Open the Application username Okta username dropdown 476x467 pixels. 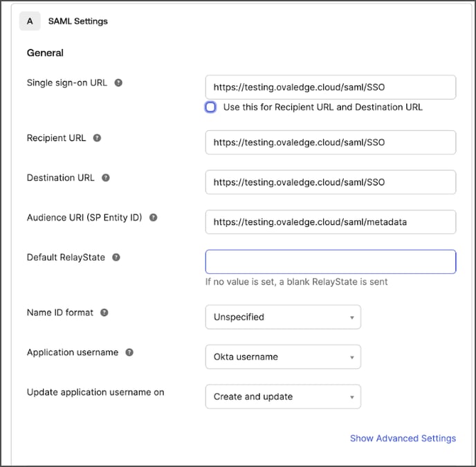coord(283,357)
